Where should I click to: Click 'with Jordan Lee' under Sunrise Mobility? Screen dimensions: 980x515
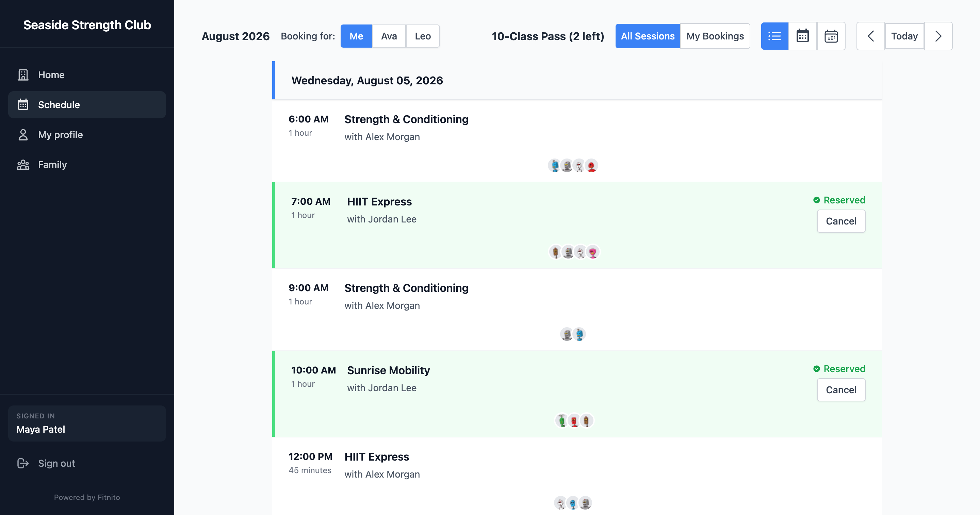[381, 387]
